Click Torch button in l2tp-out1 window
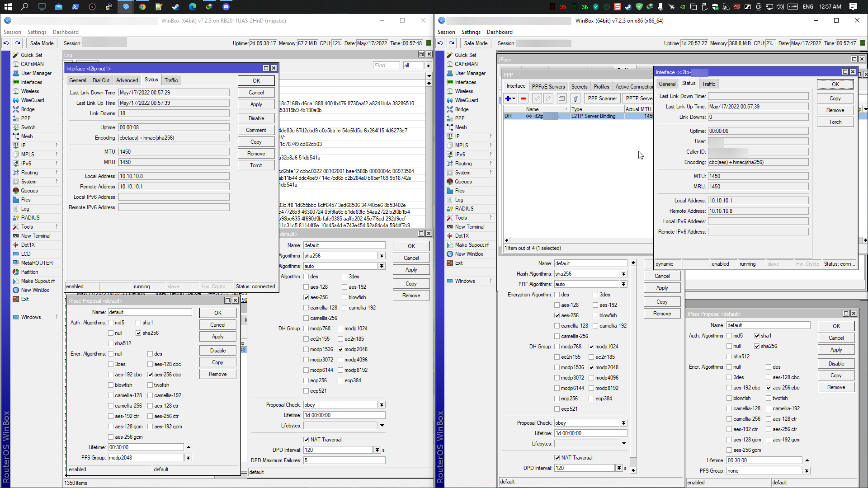Image resolution: width=868 pixels, height=488 pixels. (256, 165)
